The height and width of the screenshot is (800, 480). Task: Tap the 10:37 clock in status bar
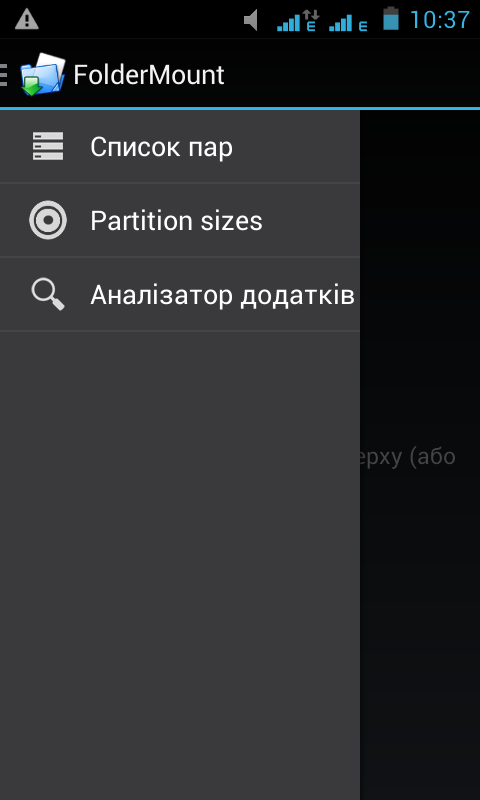coord(440,20)
